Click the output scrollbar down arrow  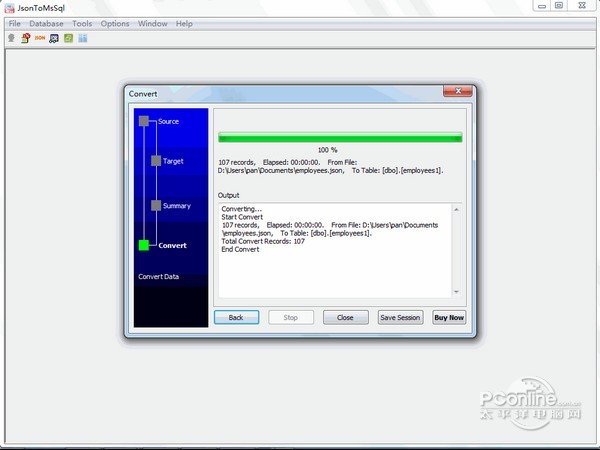click(456, 292)
